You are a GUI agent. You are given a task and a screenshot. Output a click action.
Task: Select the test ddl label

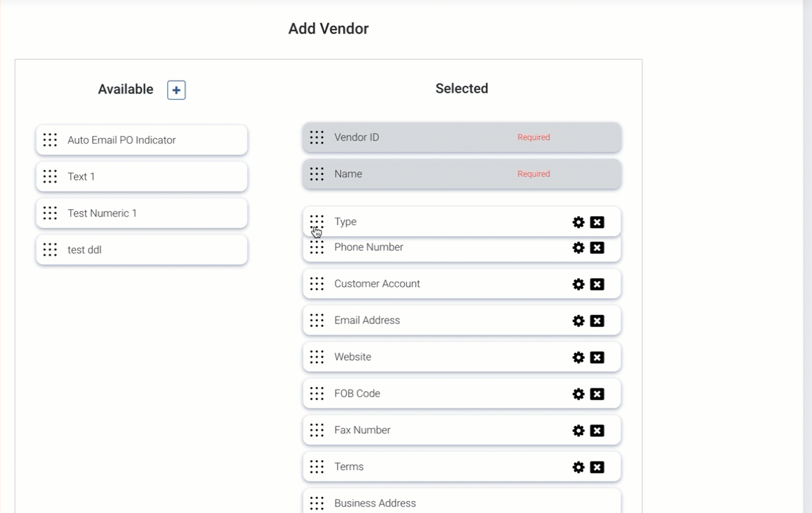[x=84, y=250]
